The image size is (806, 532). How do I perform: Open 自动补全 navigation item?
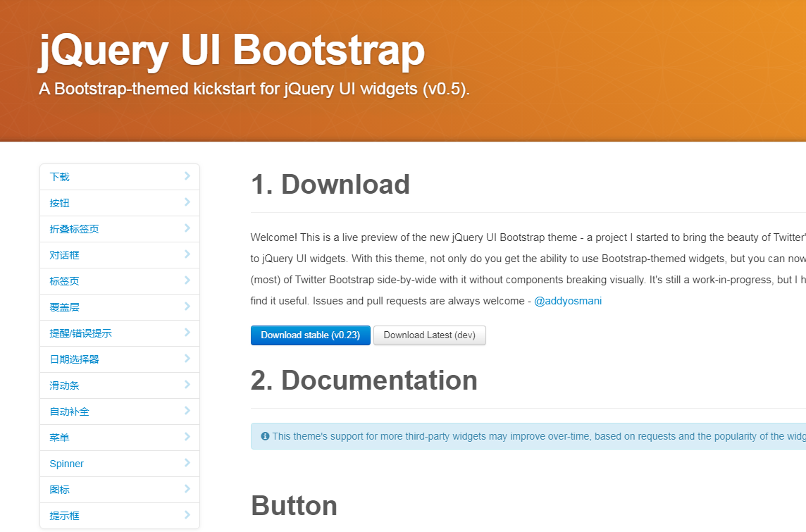119,412
